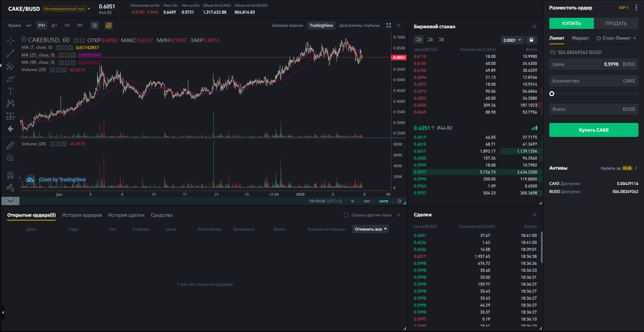Select the chart patterns tool
Screen dimensions: 644x332
click(x=10, y=103)
